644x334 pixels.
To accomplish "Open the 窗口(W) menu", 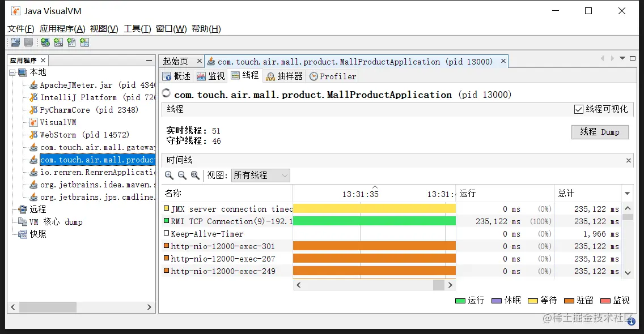I will [x=171, y=29].
